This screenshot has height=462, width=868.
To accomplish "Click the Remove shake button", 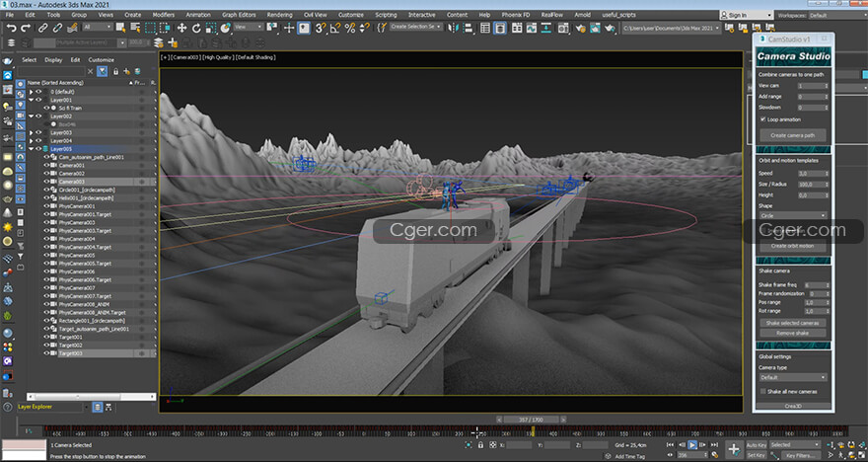I will [793, 333].
